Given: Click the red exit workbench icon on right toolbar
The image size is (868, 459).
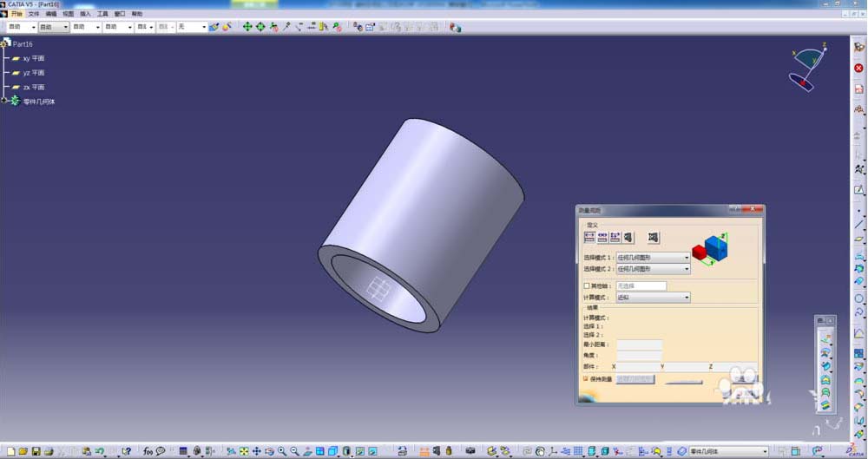Looking at the screenshot, I should click(858, 68).
